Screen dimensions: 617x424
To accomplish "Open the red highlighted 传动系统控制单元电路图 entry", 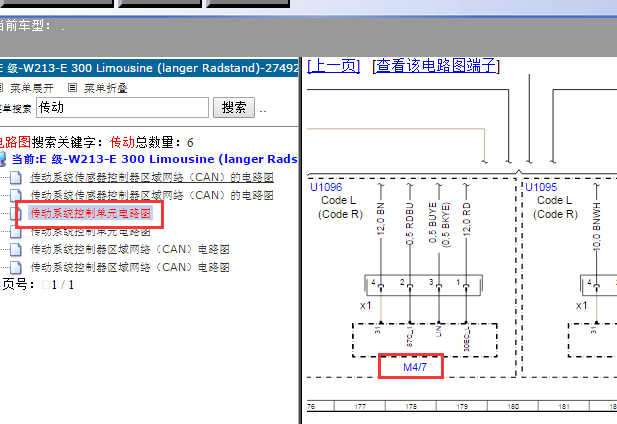I will pos(91,213).
